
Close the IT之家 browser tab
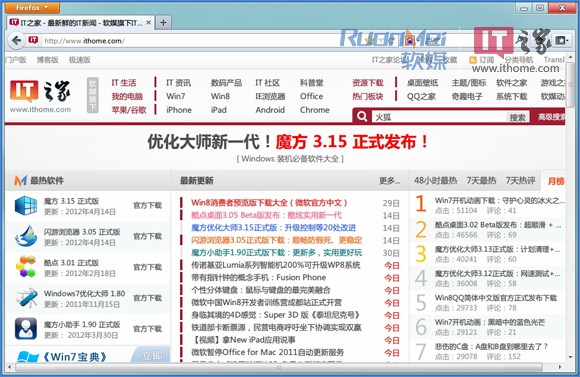[x=148, y=23]
